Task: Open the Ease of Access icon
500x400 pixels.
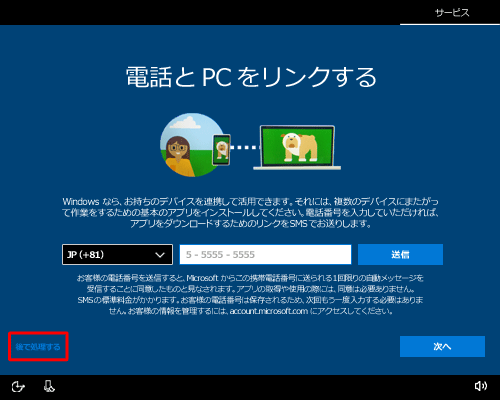Action: click(18, 387)
